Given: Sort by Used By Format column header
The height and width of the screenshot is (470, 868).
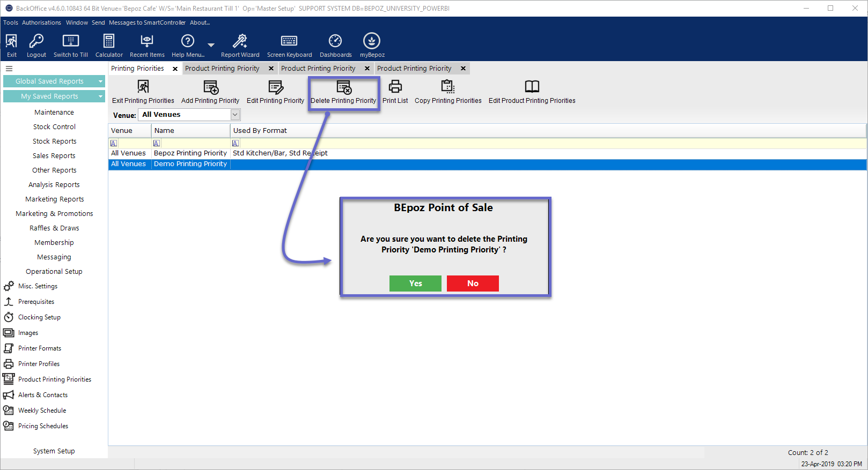Looking at the screenshot, I should [548, 131].
